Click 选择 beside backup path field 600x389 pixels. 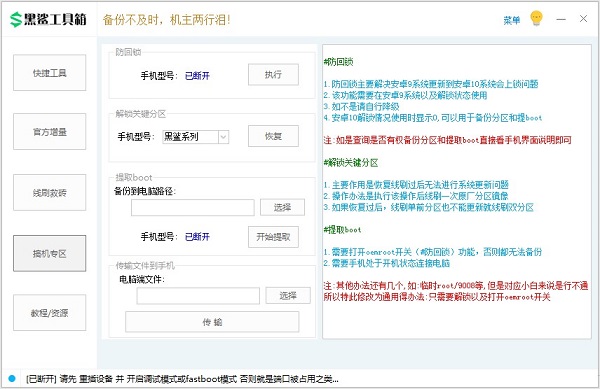click(x=282, y=207)
